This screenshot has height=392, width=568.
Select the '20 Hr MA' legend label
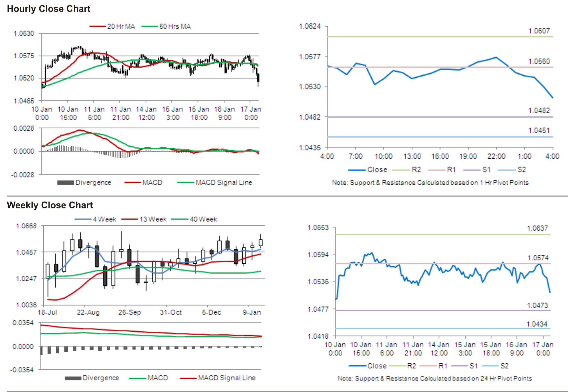tap(121, 26)
